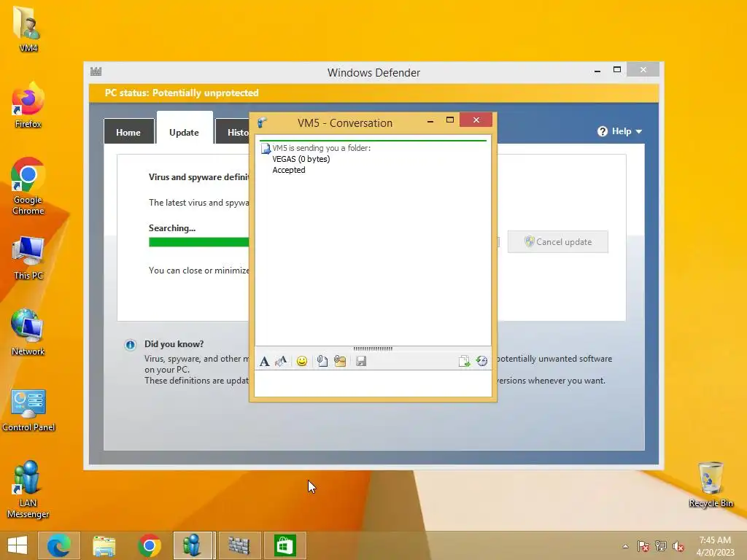Open the font selector in the conversation toolbar

(x=264, y=362)
